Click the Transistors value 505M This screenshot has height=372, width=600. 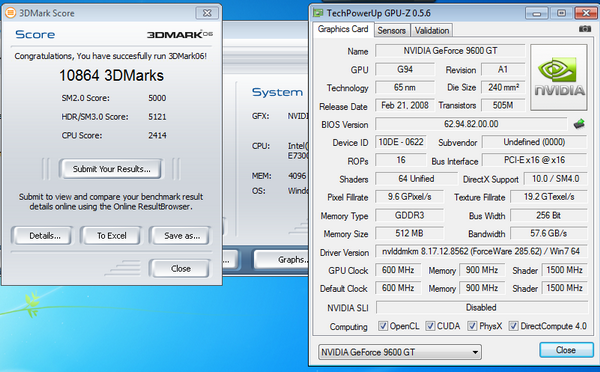pyautogui.click(x=503, y=105)
